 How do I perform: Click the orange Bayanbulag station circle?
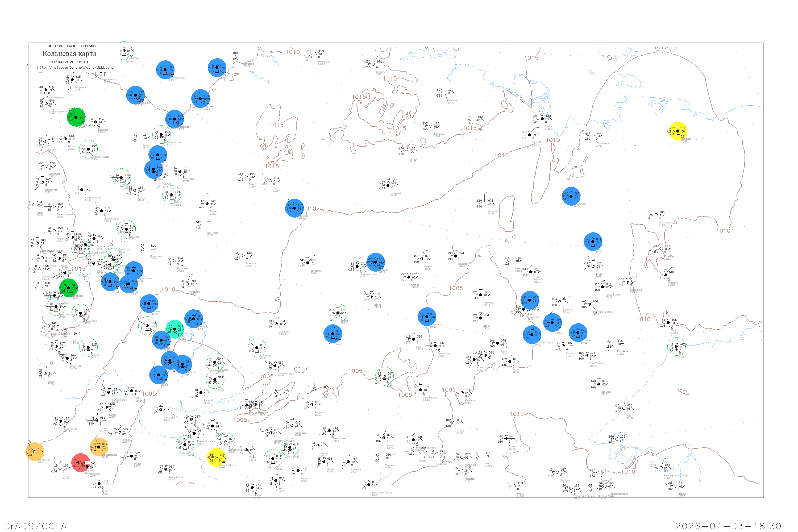coord(35,452)
